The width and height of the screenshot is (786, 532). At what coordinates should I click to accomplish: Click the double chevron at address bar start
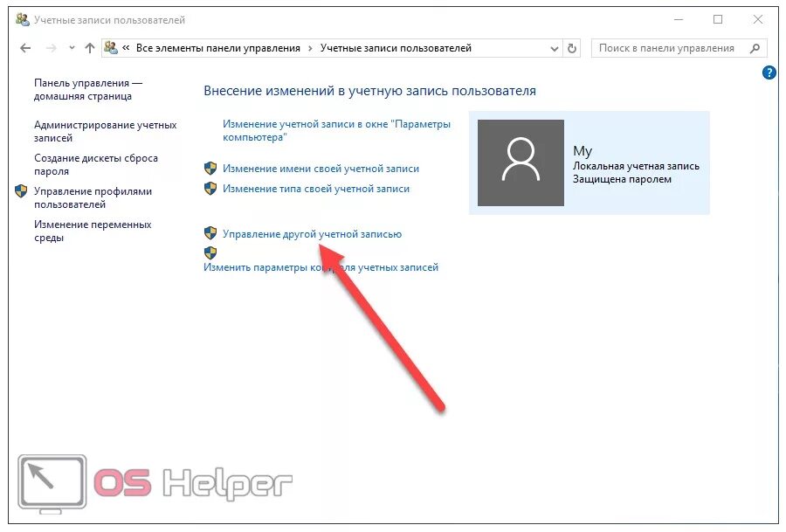pyautogui.click(x=126, y=48)
